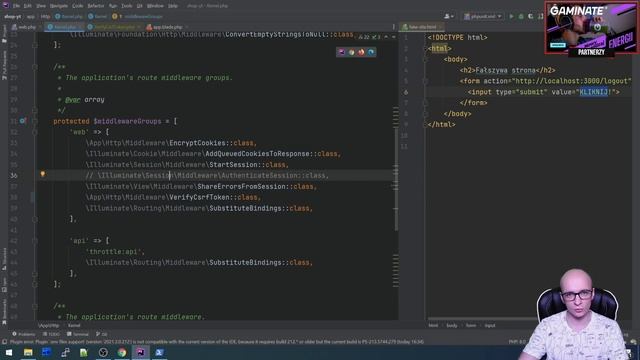Open the Tools menu
Image resolution: width=640 pixels, height=360 pixels.
[x=127, y=6]
